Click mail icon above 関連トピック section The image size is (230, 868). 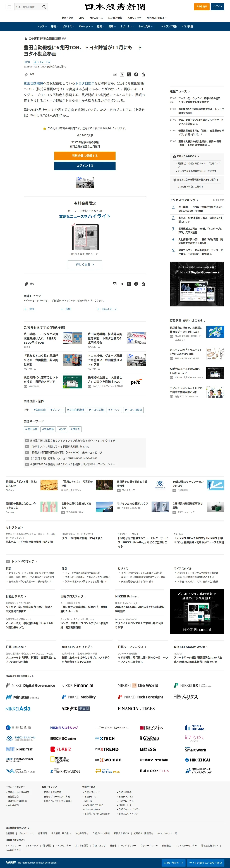tap(114, 284)
